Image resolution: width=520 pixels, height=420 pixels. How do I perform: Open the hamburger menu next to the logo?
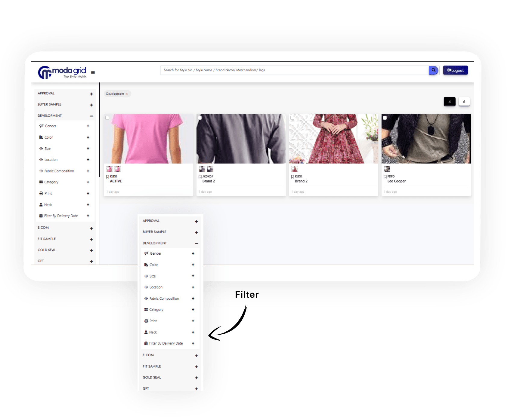[93, 72]
